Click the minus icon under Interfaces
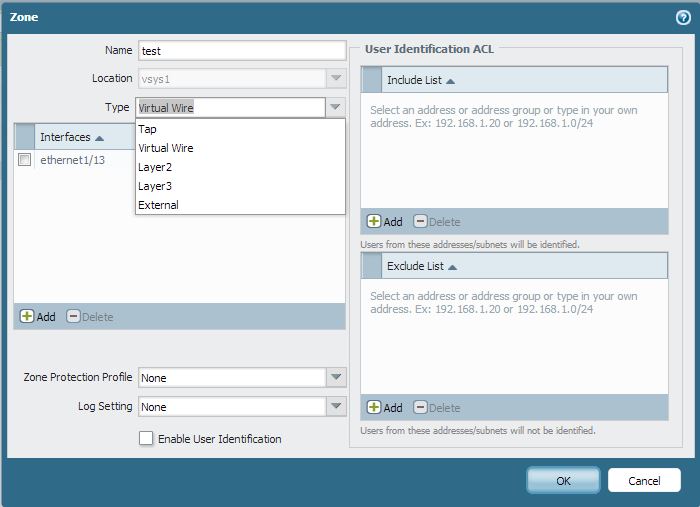Image resolution: width=700 pixels, height=507 pixels. coord(73,316)
